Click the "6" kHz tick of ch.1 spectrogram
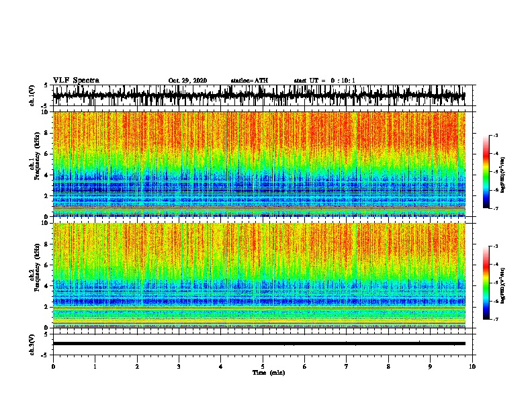 [46, 154]
